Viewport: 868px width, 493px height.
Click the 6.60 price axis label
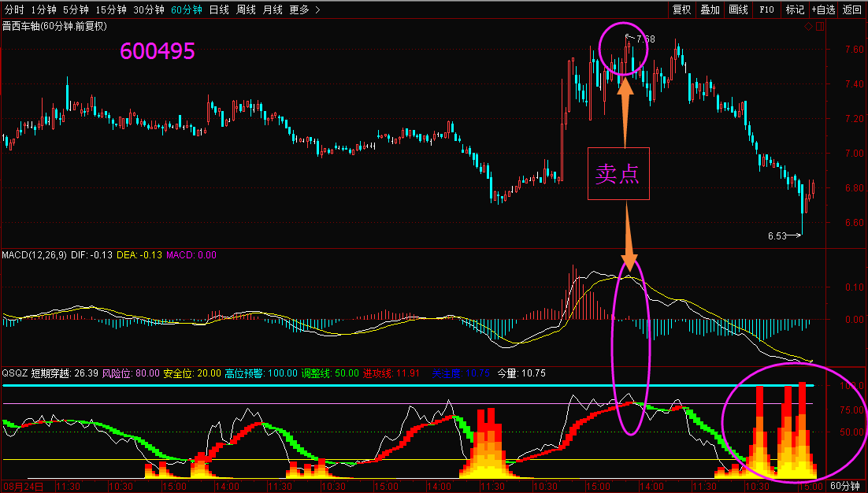pyautogui.click(x=855, y=223)
